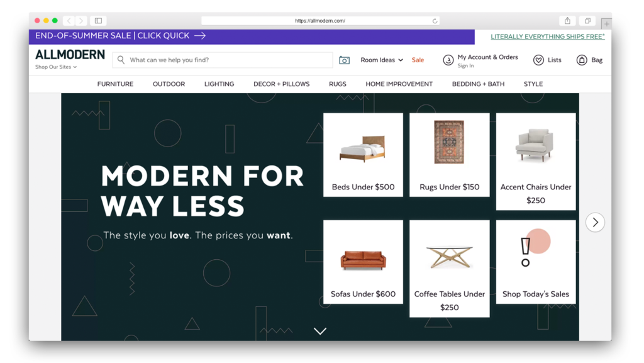The image size is (644, 363).
Task: Expand the Shop Our Sites menu
Action: (x=56, y=67)
